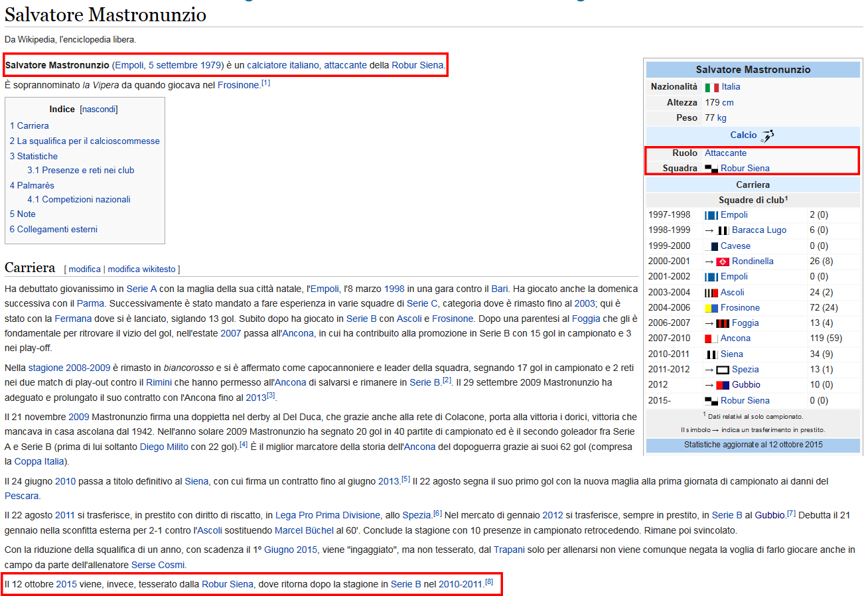Image resolution: width=868 pixels, height=596 pixels.
Task: Follow the Serie C link
Action: [422, 303]
